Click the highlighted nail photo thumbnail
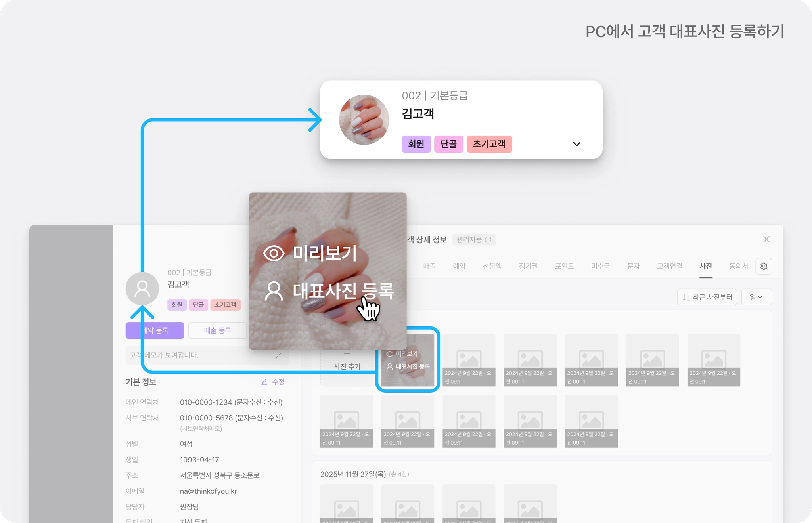The image size is (812, 523). pos(408,360)
